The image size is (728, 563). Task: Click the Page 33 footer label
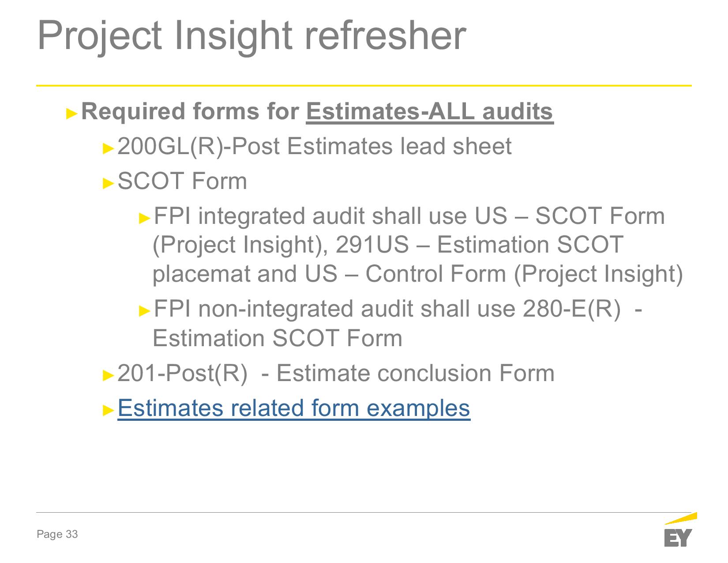57,534
